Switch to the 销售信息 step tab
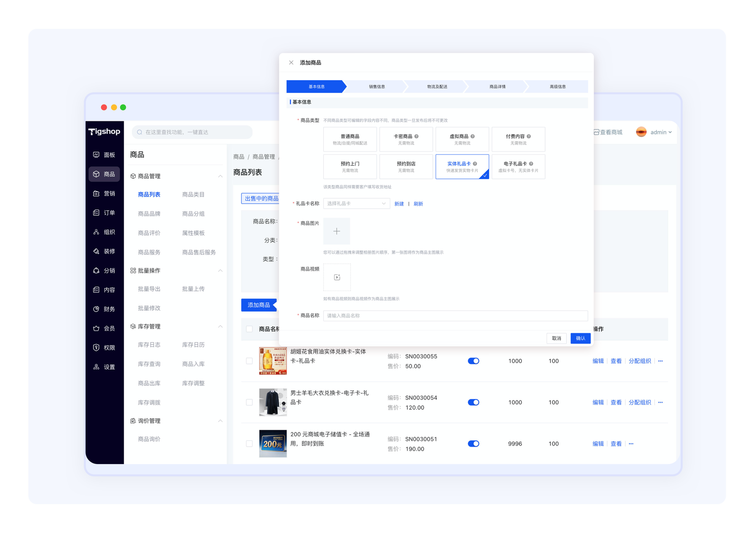 377,87
